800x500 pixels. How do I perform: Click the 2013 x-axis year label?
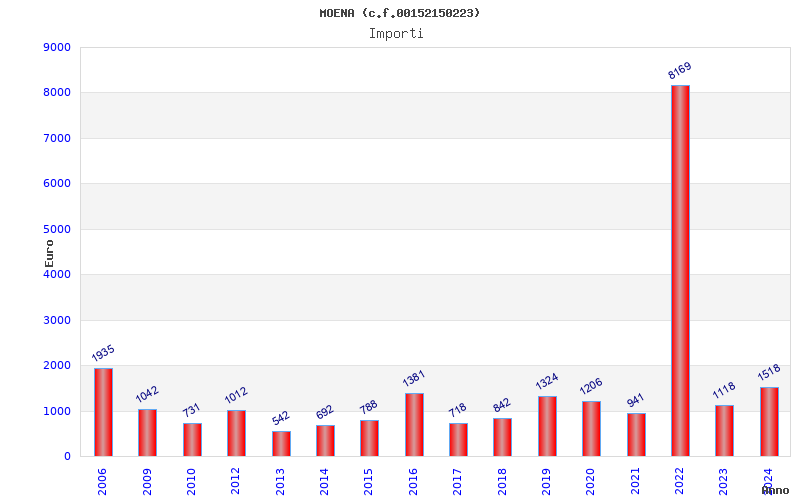280,482
